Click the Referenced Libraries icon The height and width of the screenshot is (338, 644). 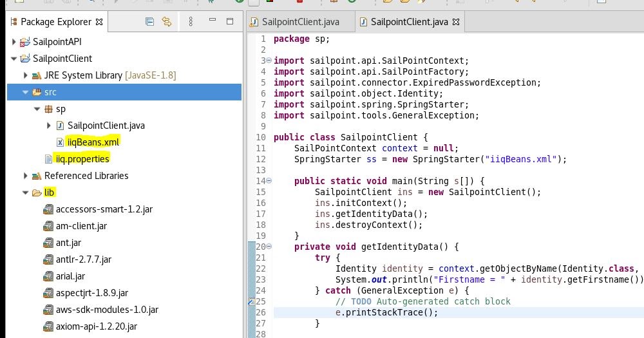37,176
